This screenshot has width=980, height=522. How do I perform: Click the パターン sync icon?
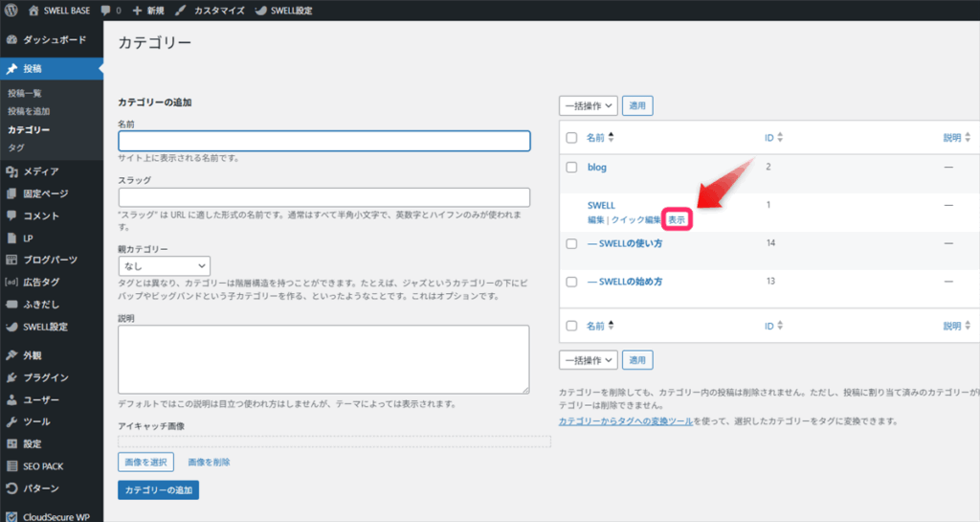point(11,488)
